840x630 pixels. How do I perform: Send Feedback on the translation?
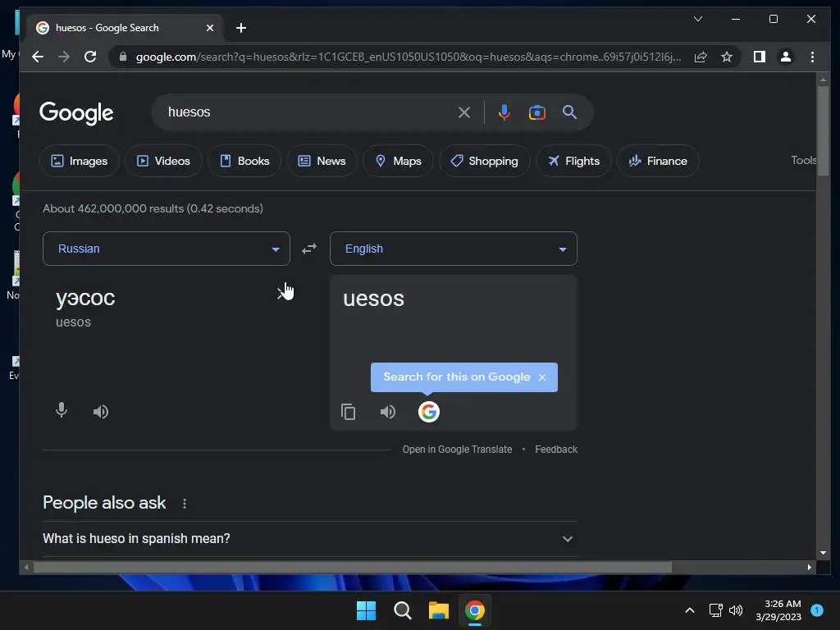point(556,450)
